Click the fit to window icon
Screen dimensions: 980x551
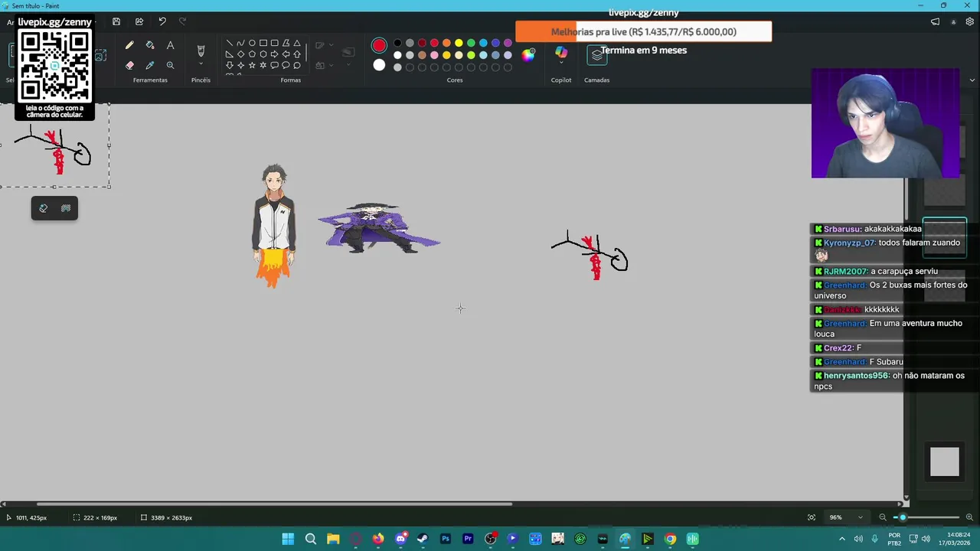(x=812, y=517)
